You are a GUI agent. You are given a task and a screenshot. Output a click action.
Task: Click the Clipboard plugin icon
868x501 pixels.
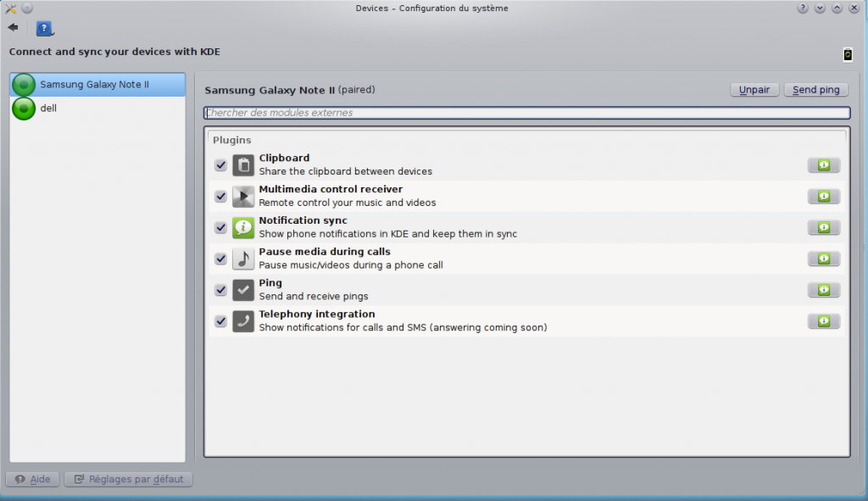tap(243, 165)
